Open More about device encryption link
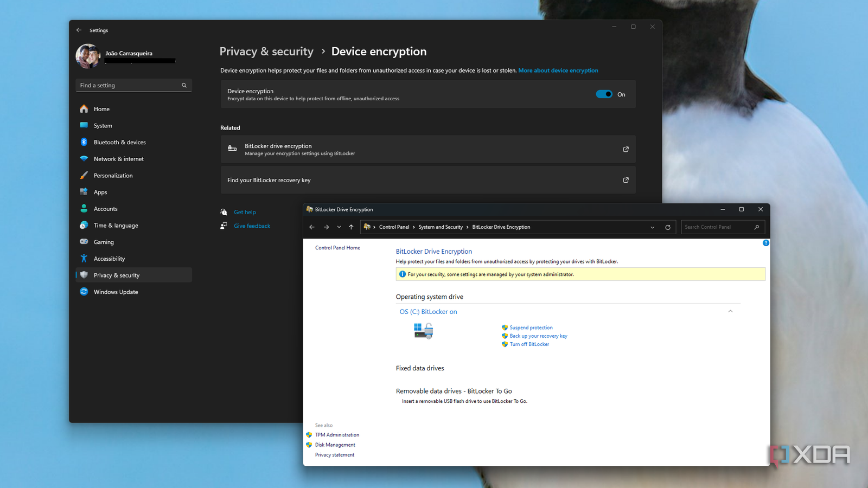The width and height of the screenshot is (868, 488). tap(558, 70)
